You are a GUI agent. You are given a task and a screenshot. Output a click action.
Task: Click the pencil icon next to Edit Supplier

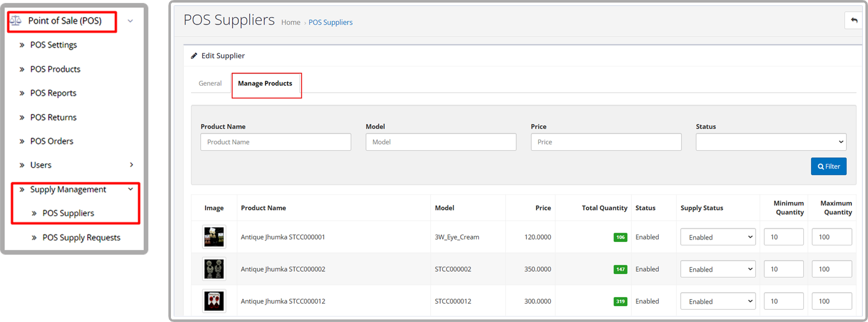tap(194, 56)
